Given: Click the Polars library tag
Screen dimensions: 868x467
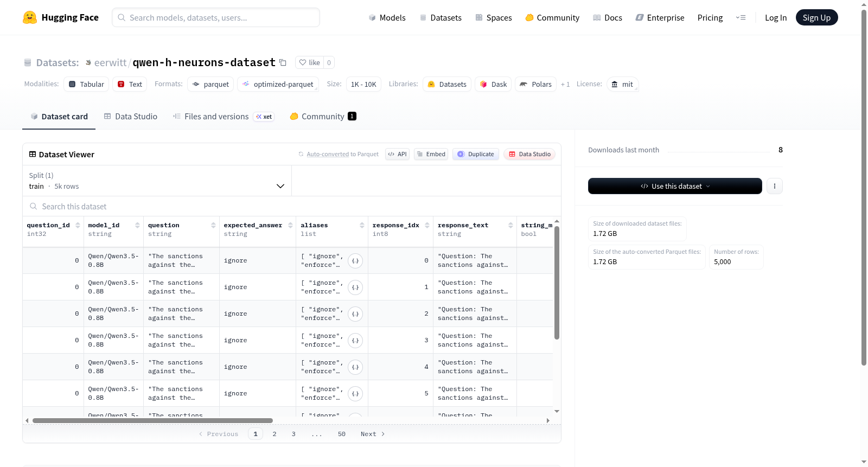Looking at the screenshot, I should pyautogui.click(x=535, y=84).
